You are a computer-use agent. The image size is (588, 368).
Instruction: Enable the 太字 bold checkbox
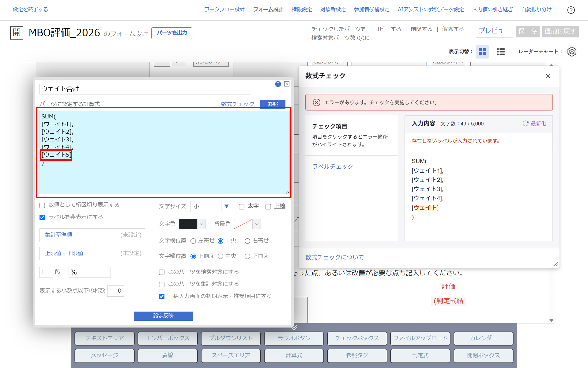(x=242, y=207)
